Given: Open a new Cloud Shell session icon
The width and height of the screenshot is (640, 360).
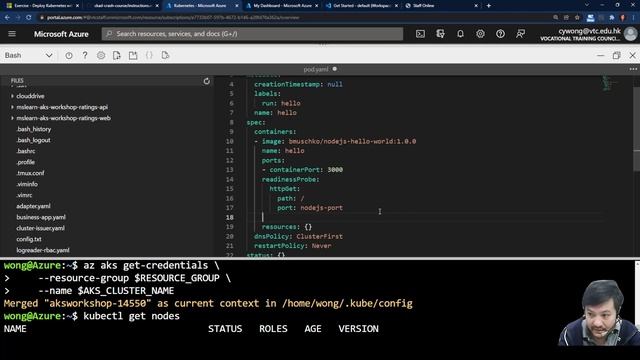Looking at the screenshot, I should click(x=133, y=56).
